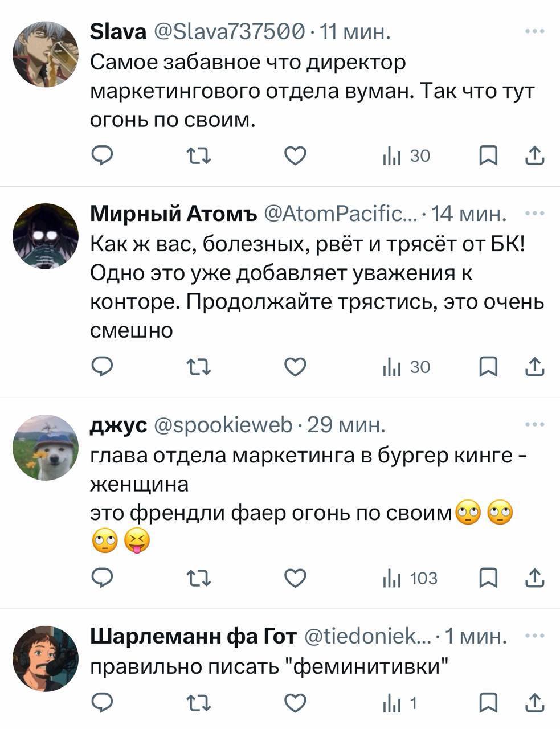Open more menu on Мирный Атомъ's tweet
This screenshot has height=729, width=560.
pyautogui.click(x=534, y=214)
